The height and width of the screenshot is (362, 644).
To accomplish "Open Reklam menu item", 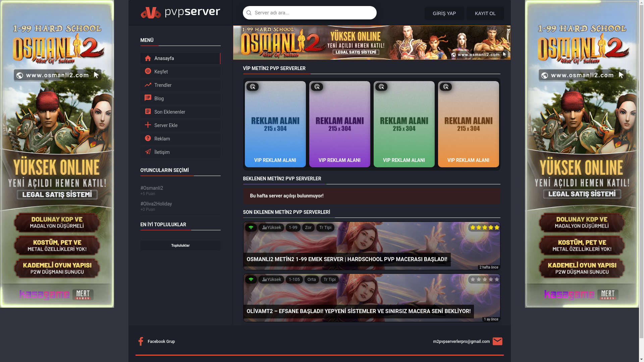I will tap(180, 139).
